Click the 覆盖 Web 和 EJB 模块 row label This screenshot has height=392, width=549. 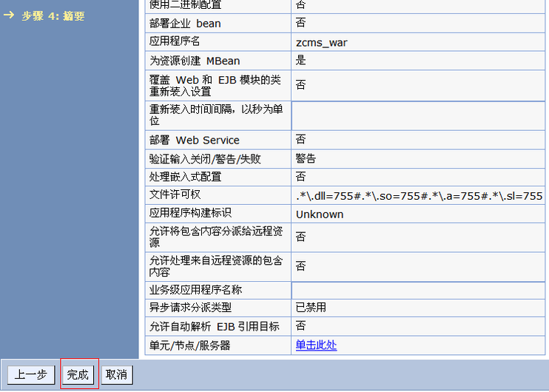pos(215,85)
